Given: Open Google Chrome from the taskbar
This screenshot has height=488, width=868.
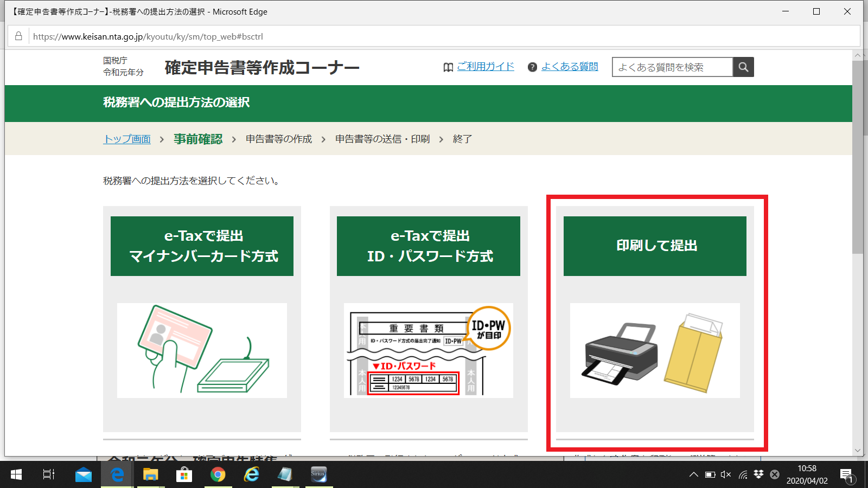Looking at the screenshot, I should pos(218,474).
